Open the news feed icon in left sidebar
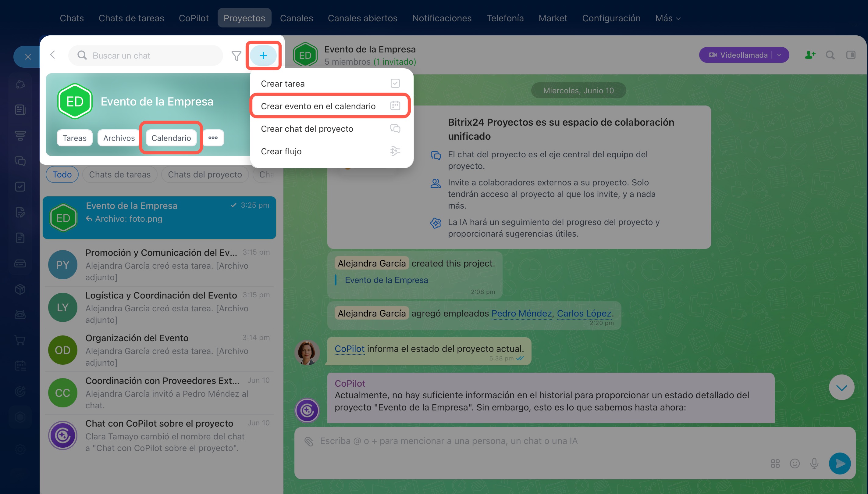 click(x=20, y=109)
